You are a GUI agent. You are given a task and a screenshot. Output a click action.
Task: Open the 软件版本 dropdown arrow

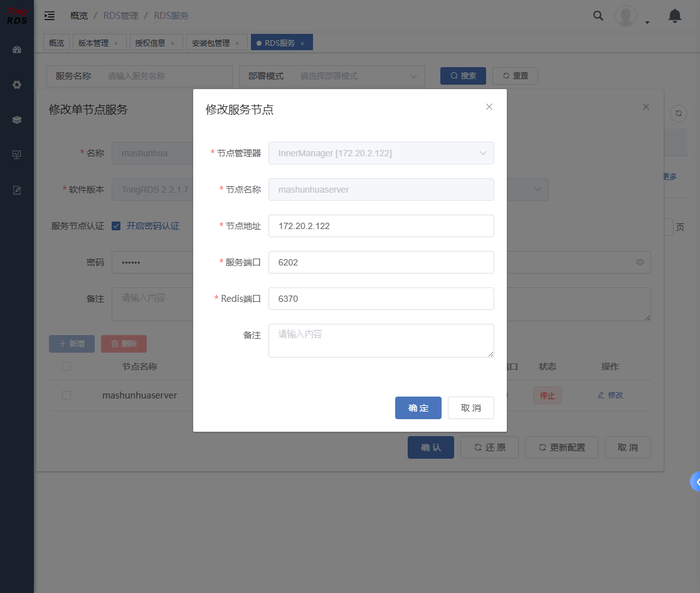538,190
